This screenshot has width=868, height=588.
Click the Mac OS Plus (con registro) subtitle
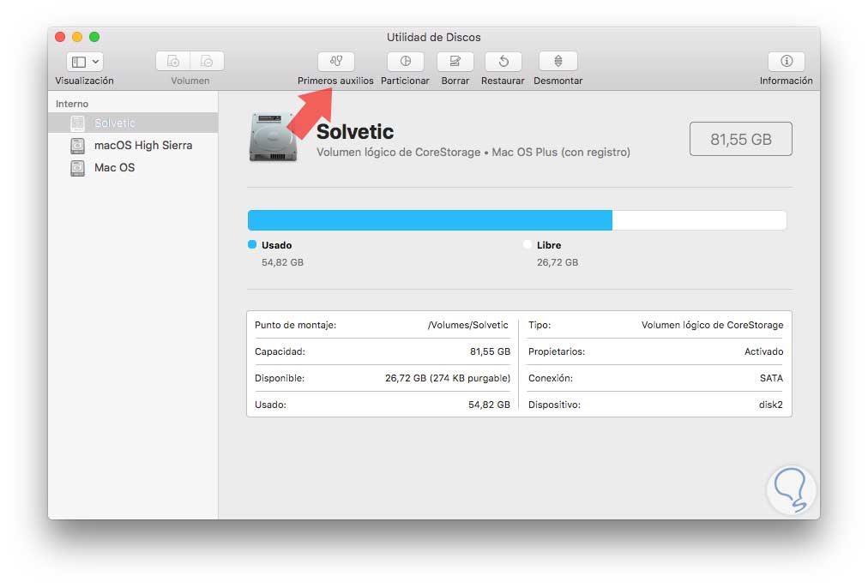pos(561,152)
